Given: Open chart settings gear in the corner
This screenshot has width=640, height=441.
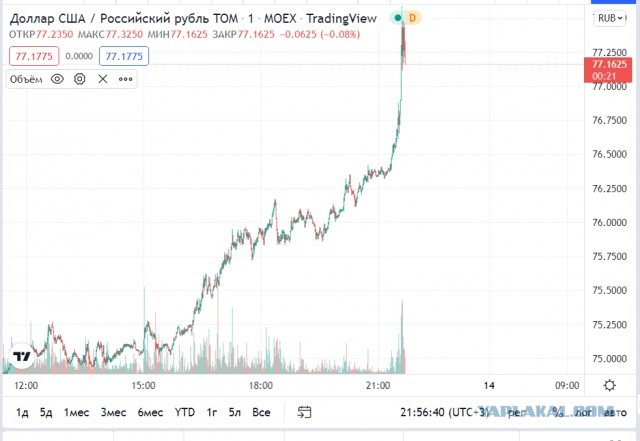Looking at the screenshot, I should tap(609, 385).
